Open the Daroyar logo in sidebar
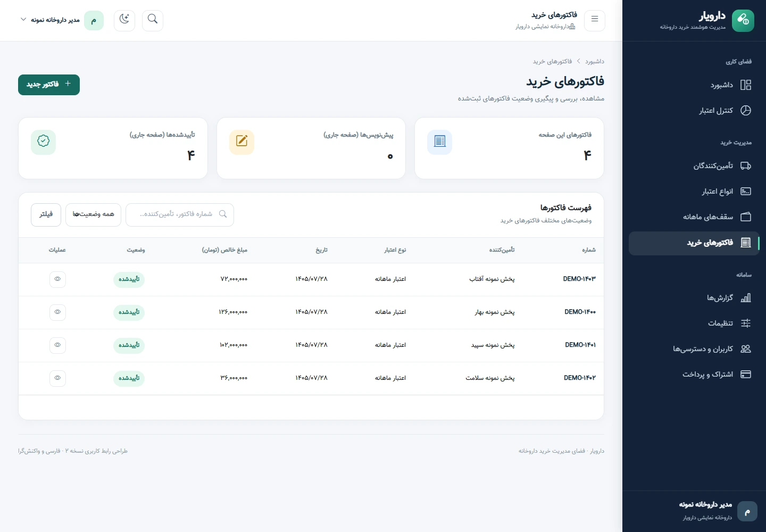Viewport: 766px width, 532px height. pyautogui.click(x=743, y=20)
